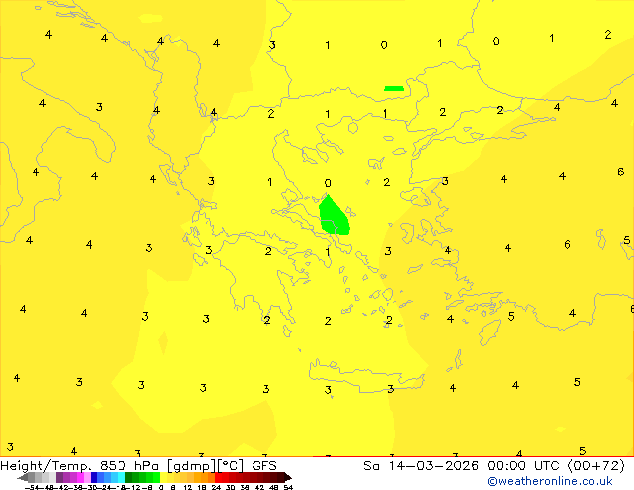
Task: Pick the blue segment of the temperature legend
Action: (99, 478)
